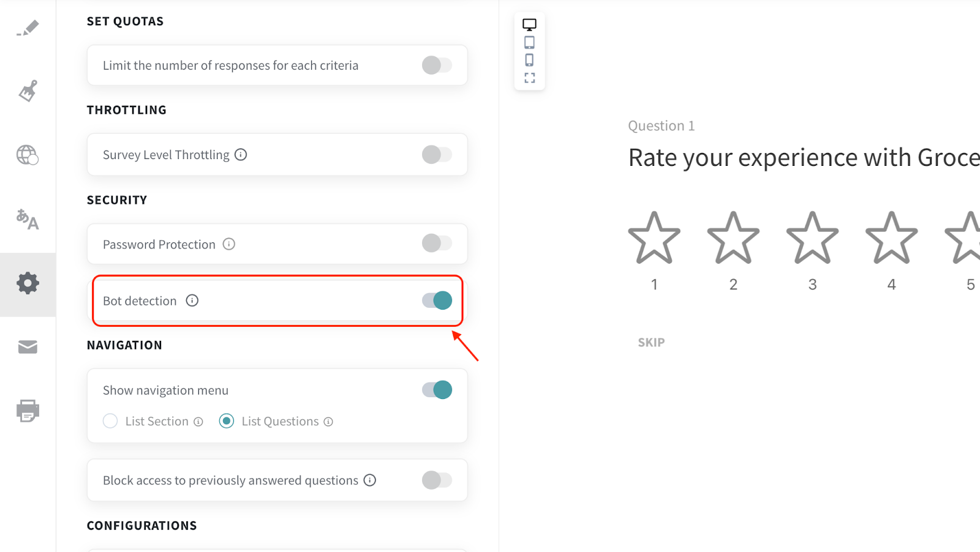Screen dimensions: 980x552
Task: Click the globe icon in sidebar
Action: point(28,155)
